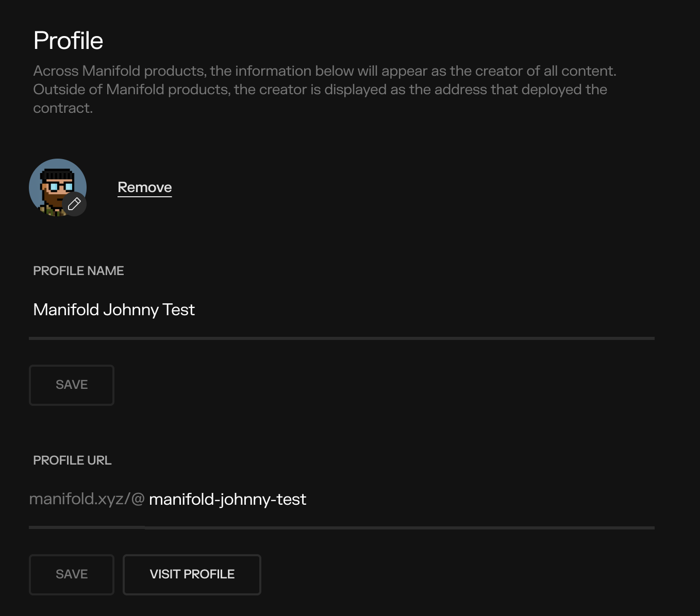Click the sentence starting "Outside of Manifold products"
The image size is (700, 616).
tap(320, 90)
